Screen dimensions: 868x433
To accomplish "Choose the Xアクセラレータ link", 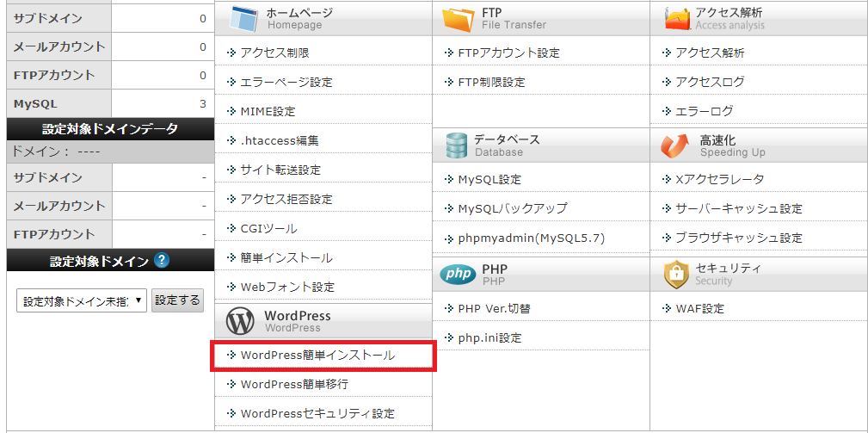I will coord(719,179).
